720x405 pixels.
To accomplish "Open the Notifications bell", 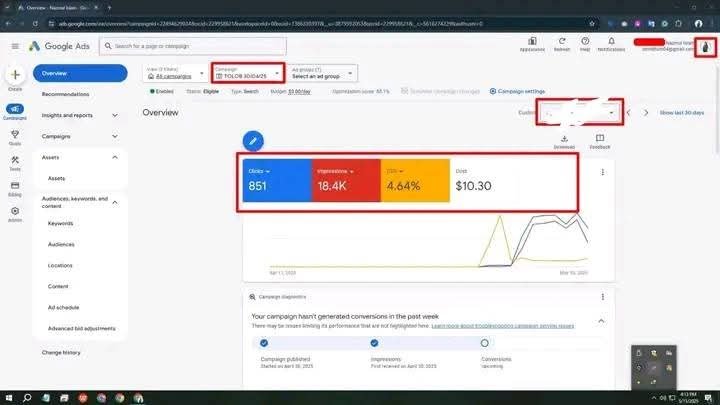I will point(610,42).
